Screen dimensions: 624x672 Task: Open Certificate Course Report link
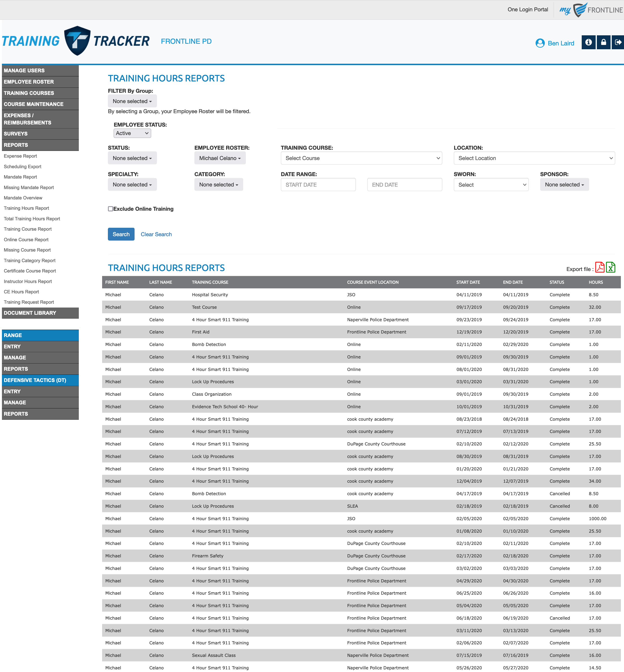30,271
